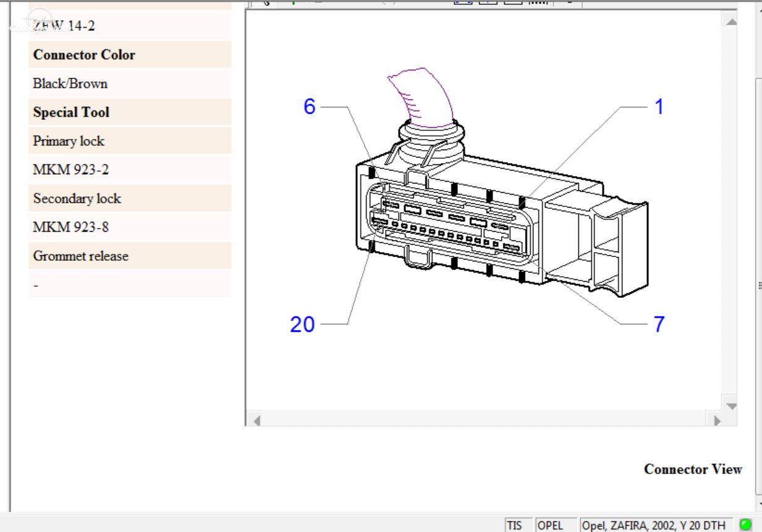Click the diagram's scroll-up arrow
Image resolution: width=762 pixels, height=532 pixels.
(x=730, y=22)
